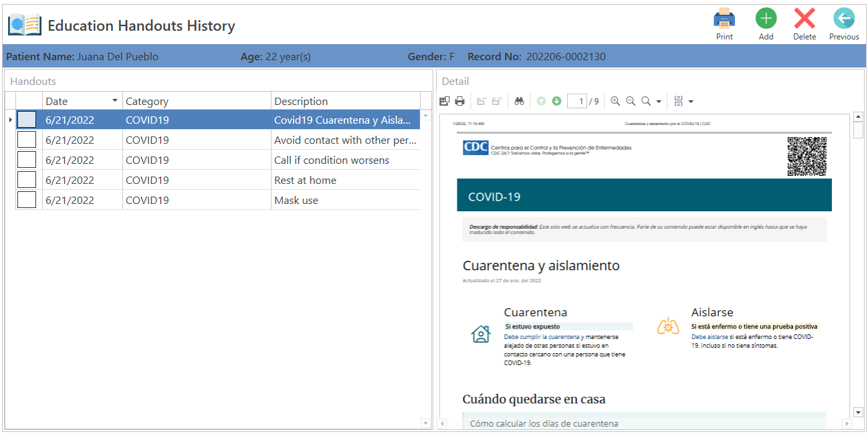Tick the checkbox beside Rest at home

pyautogui.click(x=27, y=179)
